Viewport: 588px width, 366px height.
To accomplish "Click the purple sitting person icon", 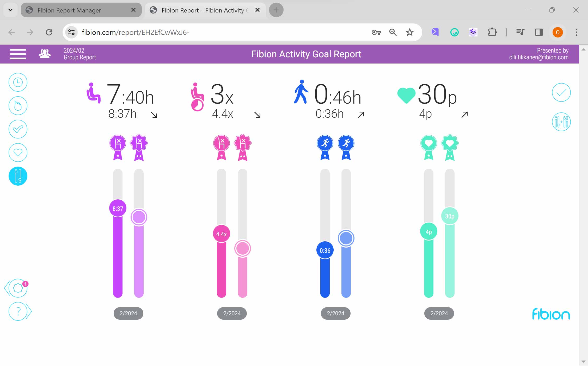I will (x=93, y=93).
